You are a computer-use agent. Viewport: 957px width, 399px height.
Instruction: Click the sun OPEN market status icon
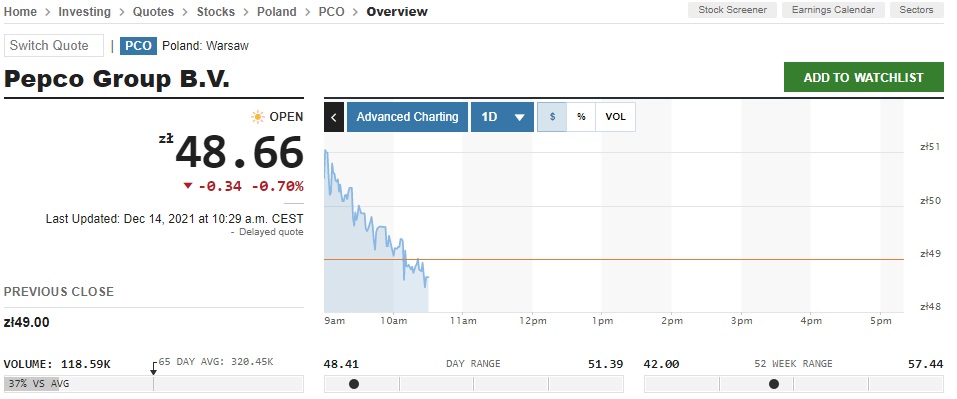[x=258, y=117]
